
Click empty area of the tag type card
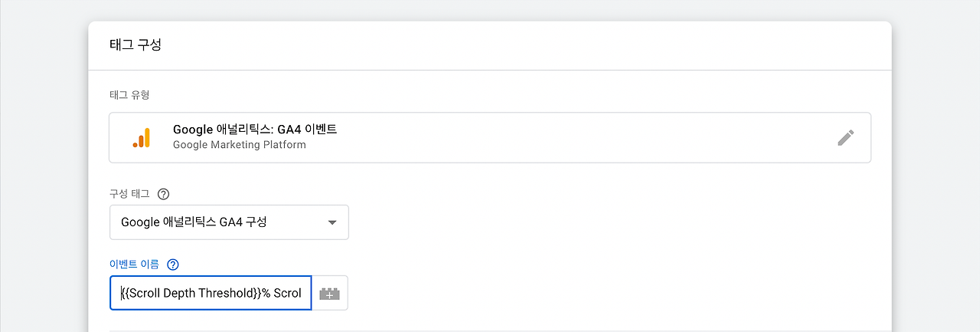[x=574, y=138]
